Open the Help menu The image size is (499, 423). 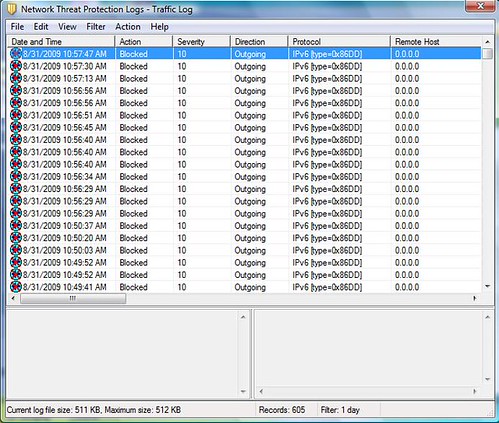(159, 27)
